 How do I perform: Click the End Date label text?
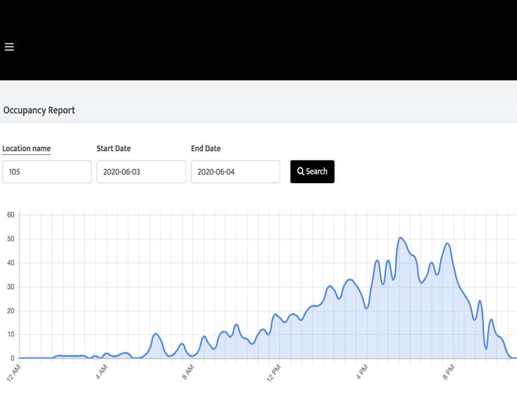click(x=205, y=148)
